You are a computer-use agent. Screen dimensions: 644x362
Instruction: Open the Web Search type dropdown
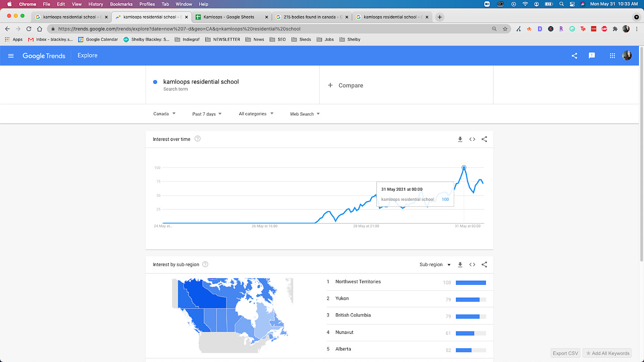coord(305,114)
